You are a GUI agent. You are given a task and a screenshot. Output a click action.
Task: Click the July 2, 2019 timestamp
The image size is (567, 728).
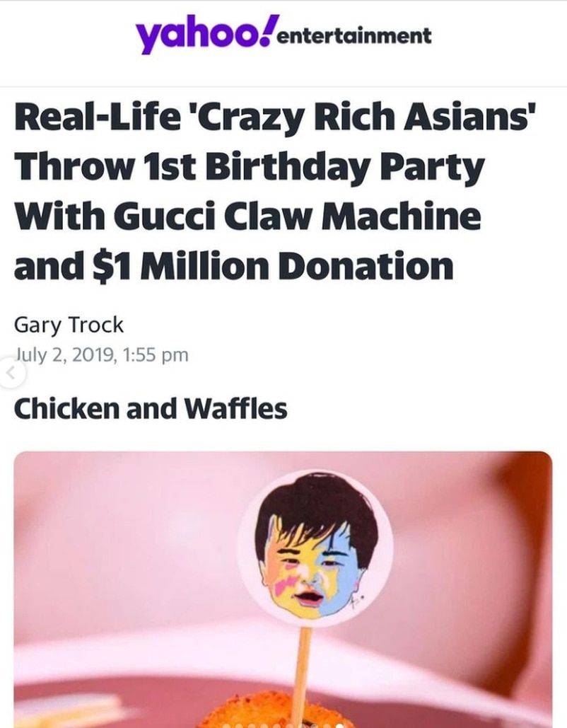pos(101,355)
